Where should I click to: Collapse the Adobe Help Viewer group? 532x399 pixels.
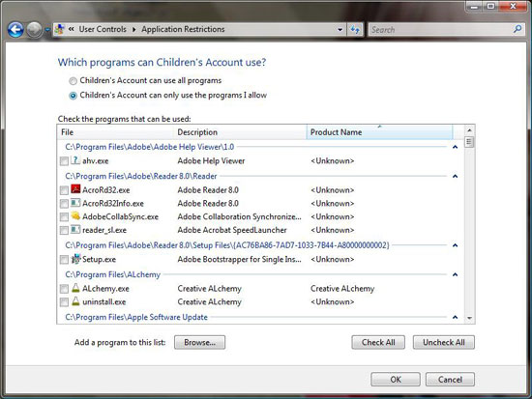coord(455,147)
